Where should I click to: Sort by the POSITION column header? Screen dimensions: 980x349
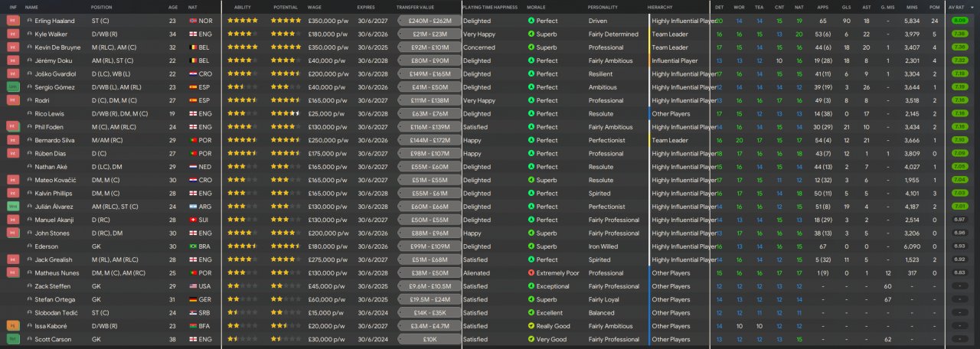coord(101,7)
